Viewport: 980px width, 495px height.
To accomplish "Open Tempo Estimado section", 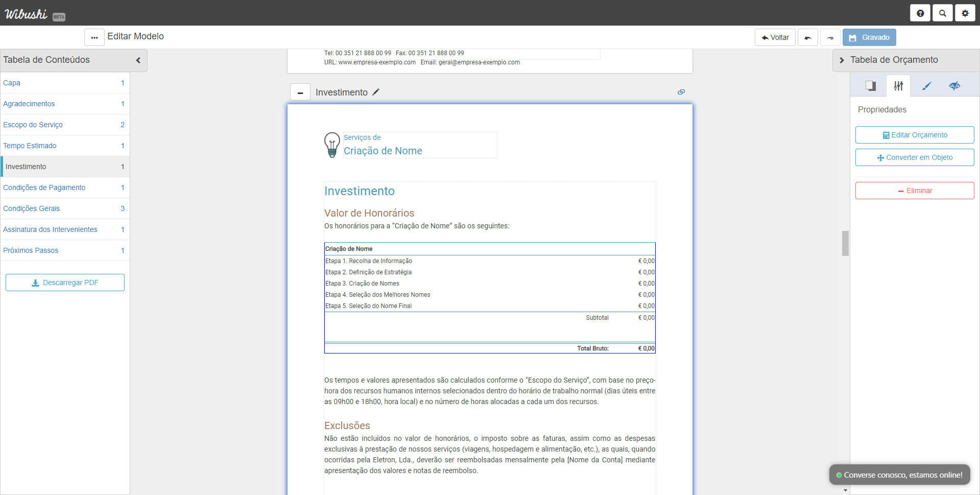I will 65,146.
